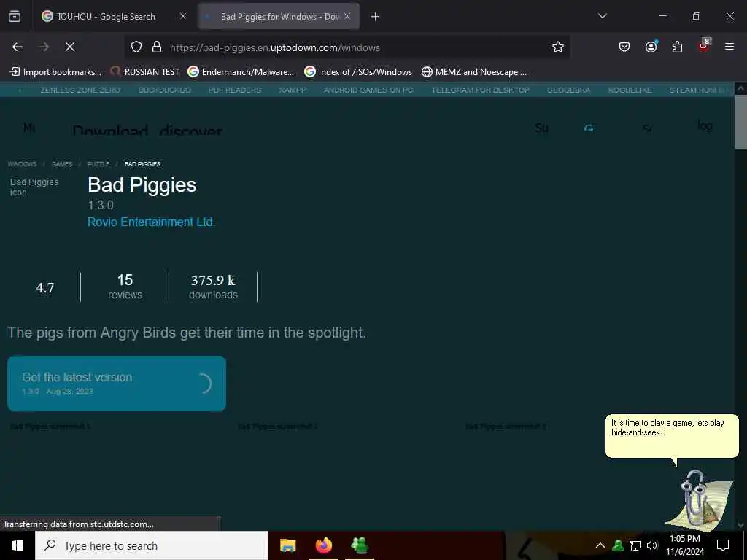Screen dimensions: 747x560
Task: Click the 1.3.0 version text
Action: click(101, 205)
